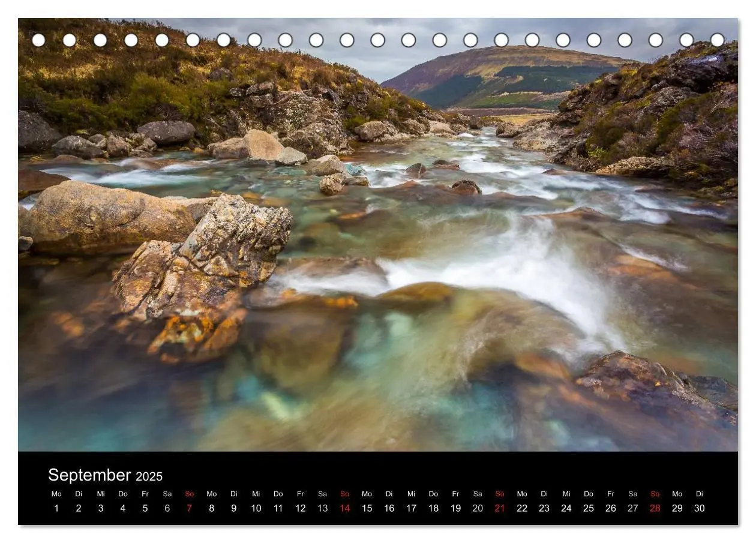The width and height of the screenshot is (756, 543).
Task: Click the year '2025' beside September
Action: pyautogui.click(x=149, y=476)
